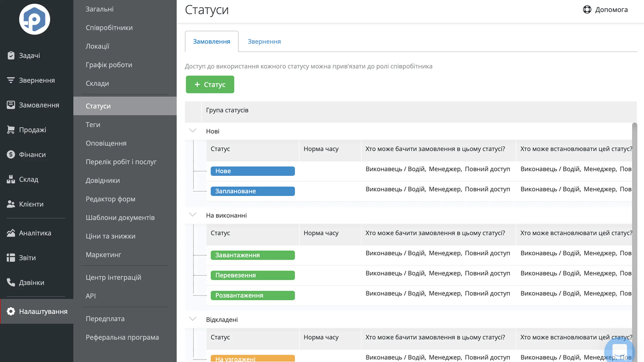644x362 pixels.
Task: Collapse the Відкладені status group
Action: (x=192, y=319)
